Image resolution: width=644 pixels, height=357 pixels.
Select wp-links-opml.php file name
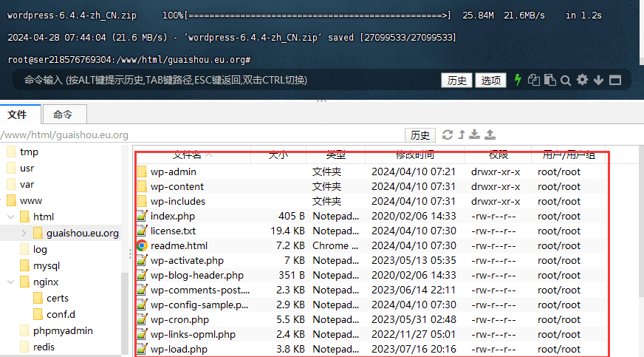tap(193, 334)
